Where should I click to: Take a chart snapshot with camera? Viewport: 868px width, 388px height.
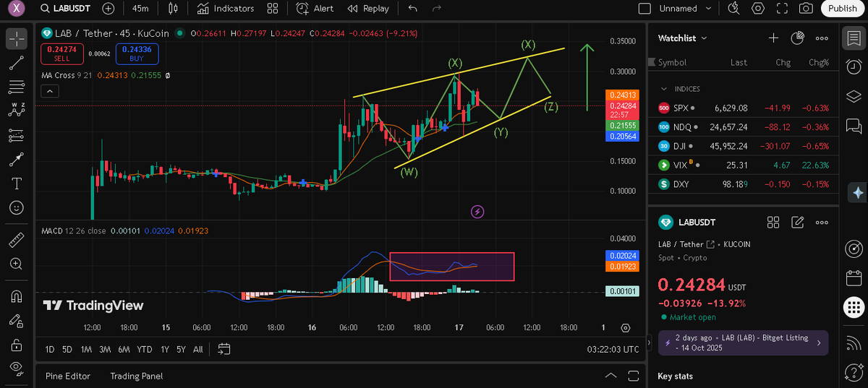(x=806, y=9)
